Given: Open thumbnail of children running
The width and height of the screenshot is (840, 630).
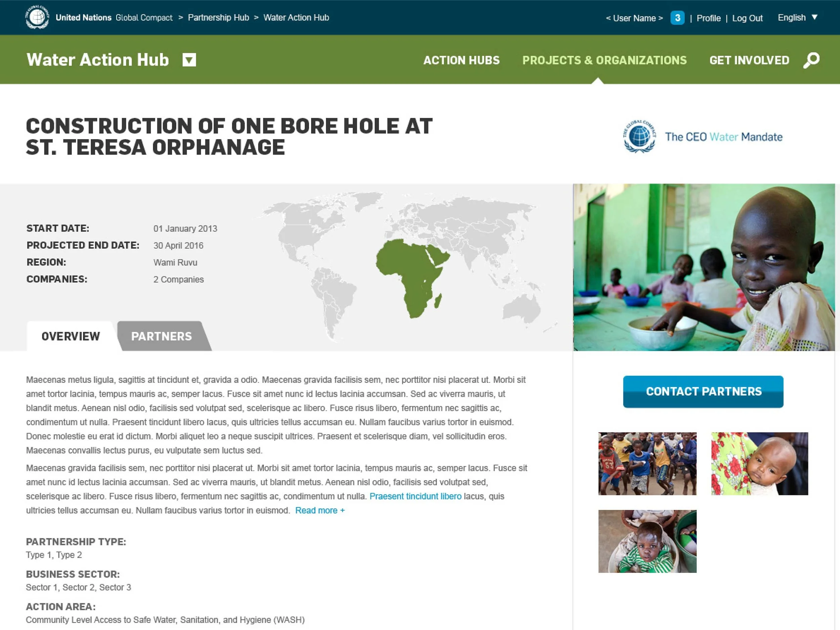Looking at the screenshot, I should [x=647, y=463].
